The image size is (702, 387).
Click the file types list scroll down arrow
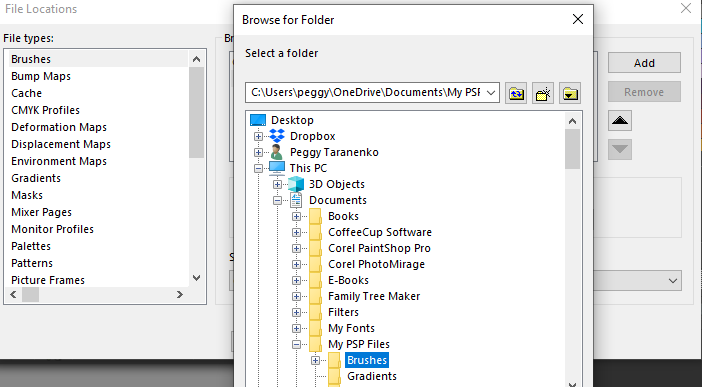[196, 278]
